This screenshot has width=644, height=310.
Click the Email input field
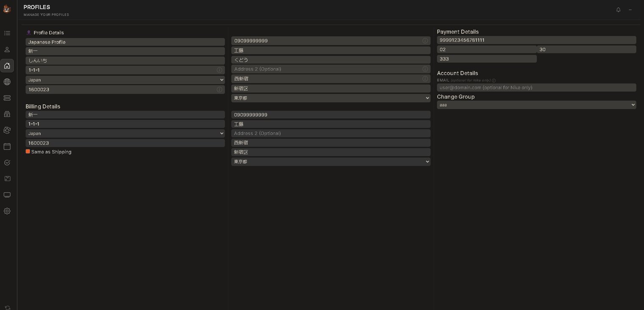(536, 88)
